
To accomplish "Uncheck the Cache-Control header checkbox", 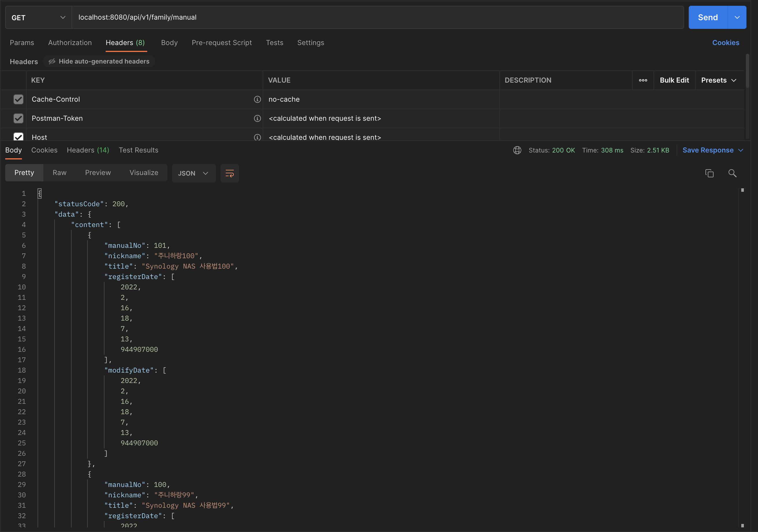I will 18,99.
